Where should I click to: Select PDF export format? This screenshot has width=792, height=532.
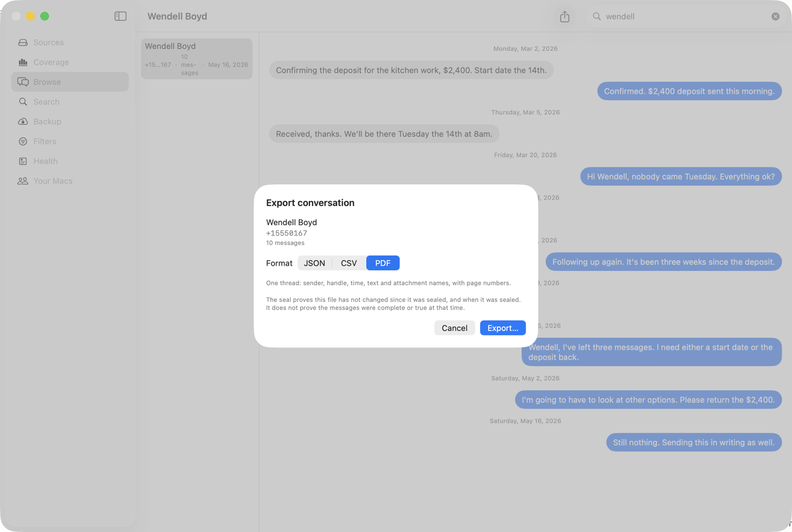(383, 263)
